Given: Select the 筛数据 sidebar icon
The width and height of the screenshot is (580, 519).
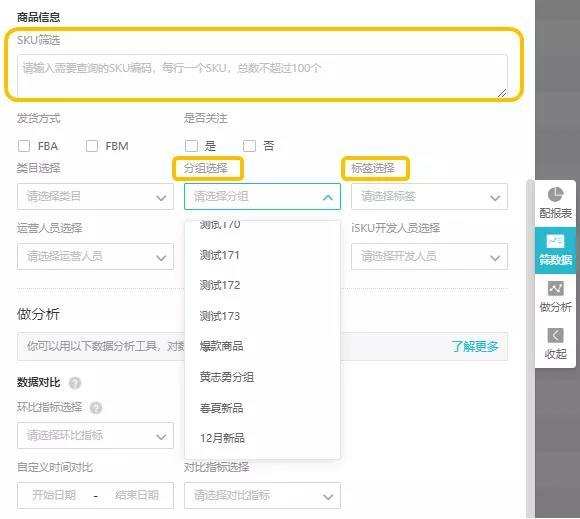Looking at the screenshot, I should click(555, 242).
